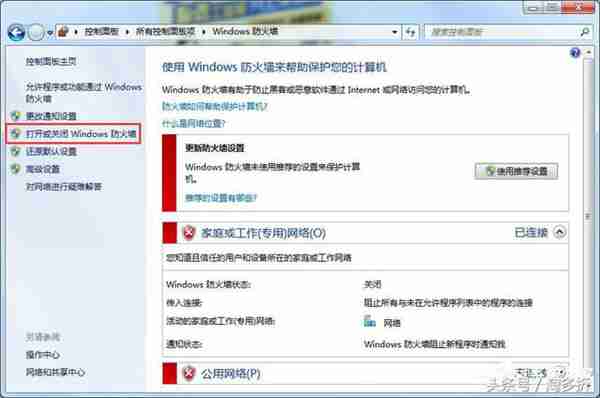Click the 使用推荐设置 button
Image resolution: width=600 pixels, height=398 pixels.
tap(516, 171)
